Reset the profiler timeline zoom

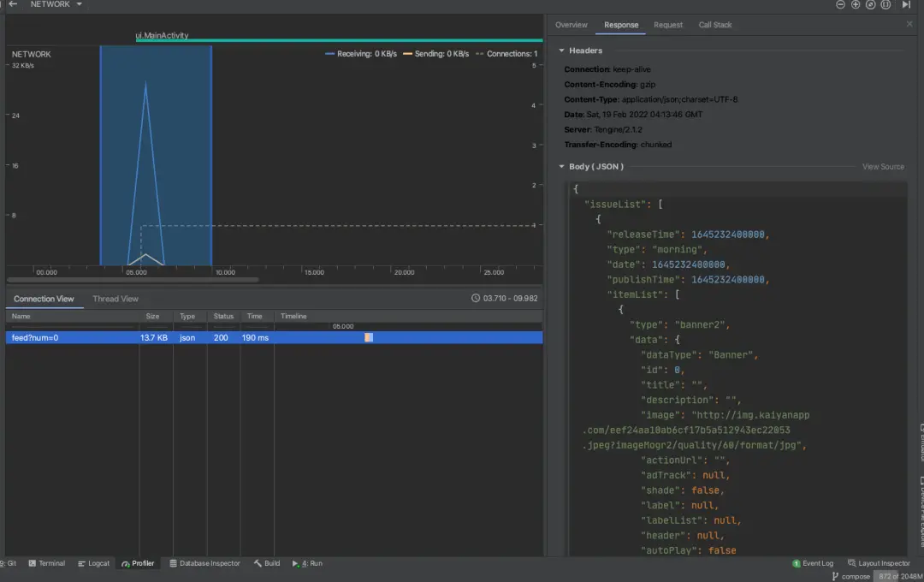pyautogui.click(x=870, y=4)
